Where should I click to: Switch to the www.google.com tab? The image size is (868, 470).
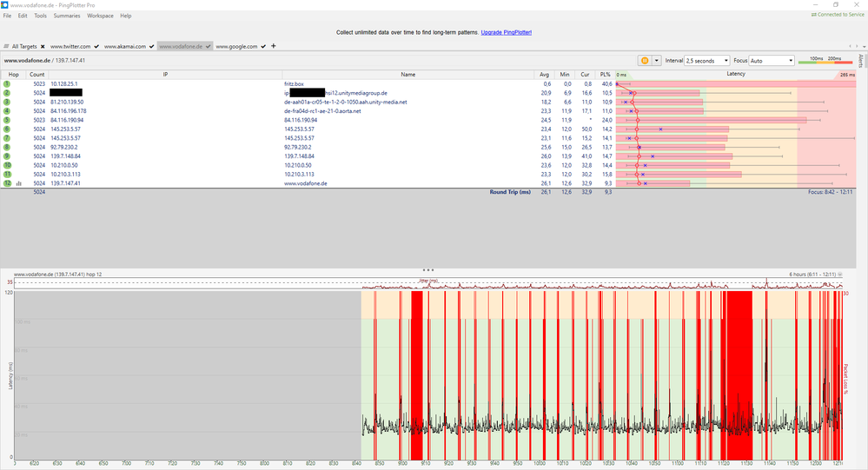coord(236,47)
